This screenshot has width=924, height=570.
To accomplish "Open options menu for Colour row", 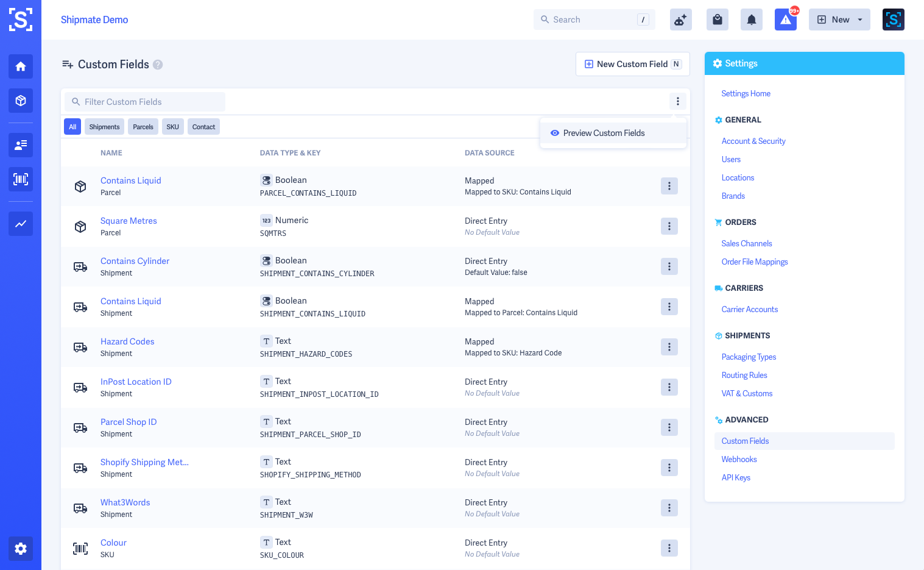I will pyautogui.click(x=669, y=548).
